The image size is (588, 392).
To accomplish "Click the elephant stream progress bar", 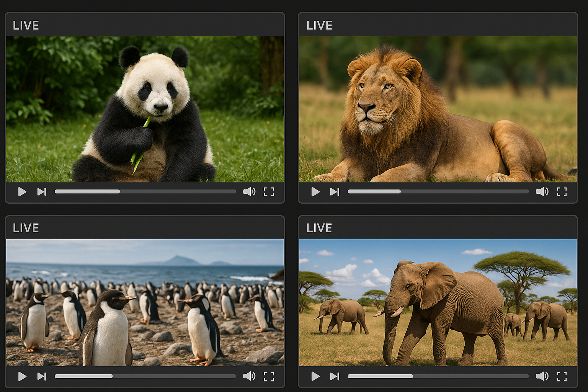I will [x=438, y=376].
